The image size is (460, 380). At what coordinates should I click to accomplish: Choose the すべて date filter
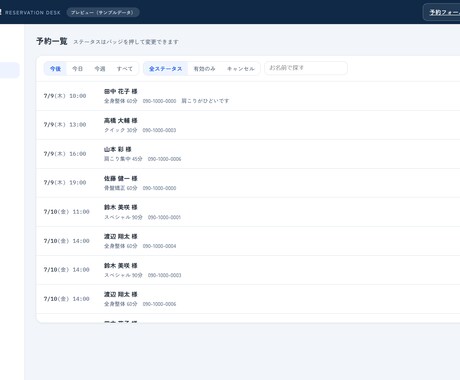point(125,69)
